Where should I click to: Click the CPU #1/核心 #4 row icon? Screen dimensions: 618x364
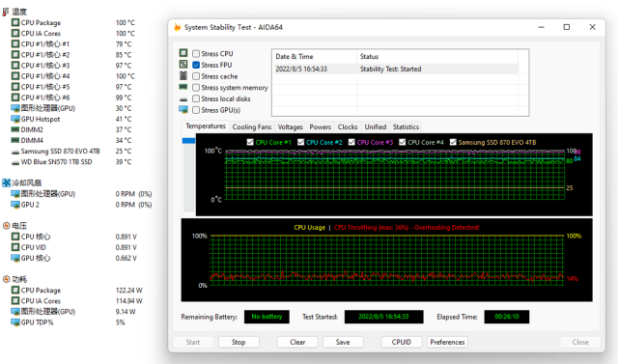click(15, 75)
